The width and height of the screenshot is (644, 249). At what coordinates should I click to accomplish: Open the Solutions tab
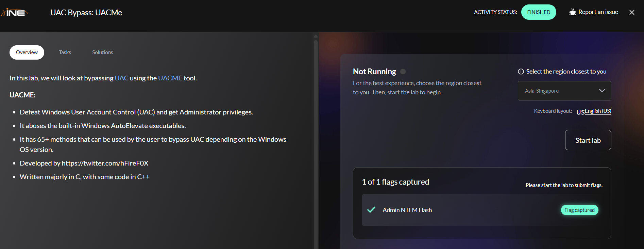point(103,52)
